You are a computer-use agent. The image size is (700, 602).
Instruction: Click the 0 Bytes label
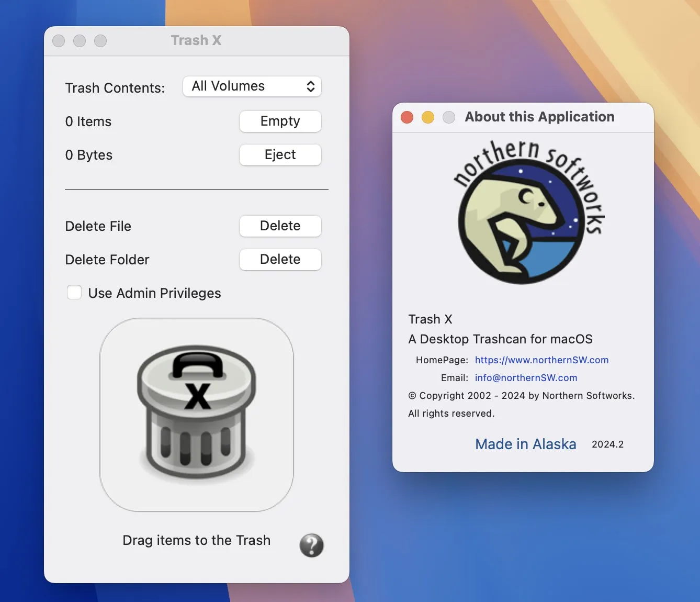(89, 155)
